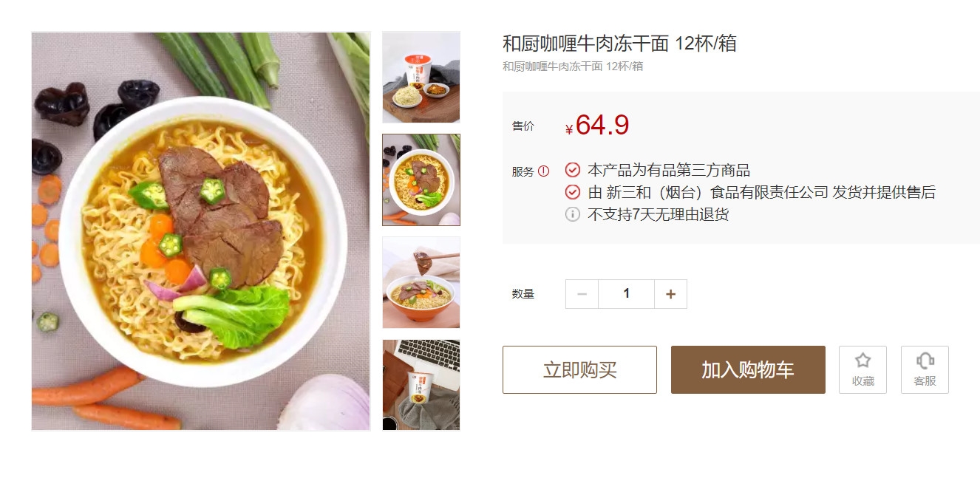Increase quantity with the plus button
Screen dimensions: 980x478
pos(670,294)
